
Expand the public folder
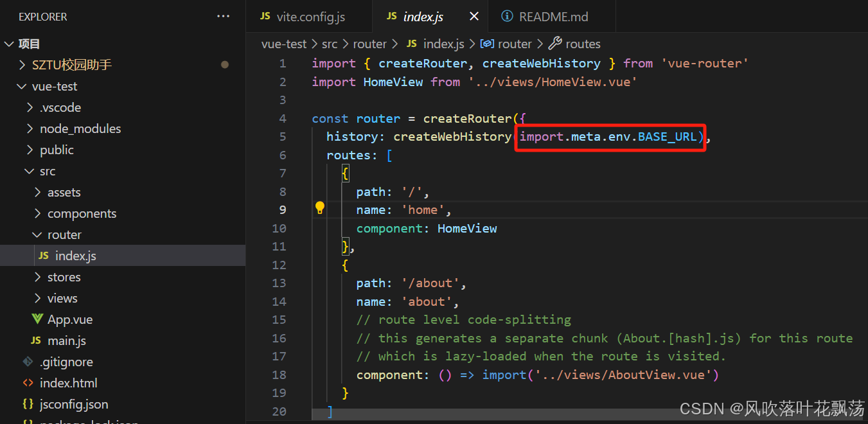(30, 150)
